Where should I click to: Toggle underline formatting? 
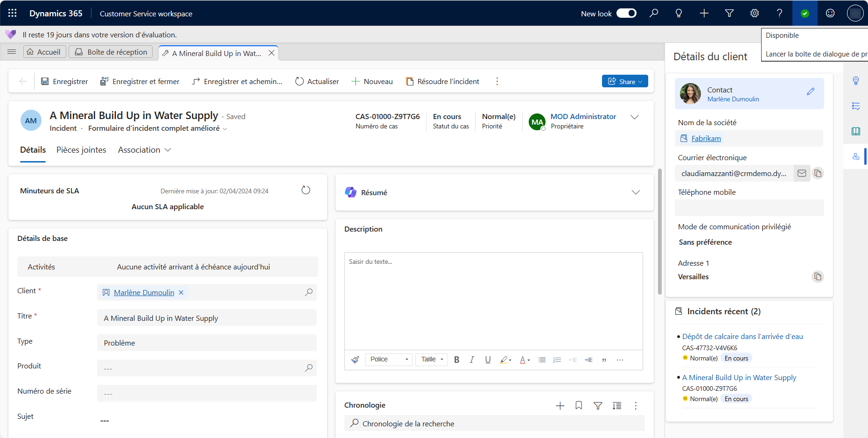tap(488, 360)
